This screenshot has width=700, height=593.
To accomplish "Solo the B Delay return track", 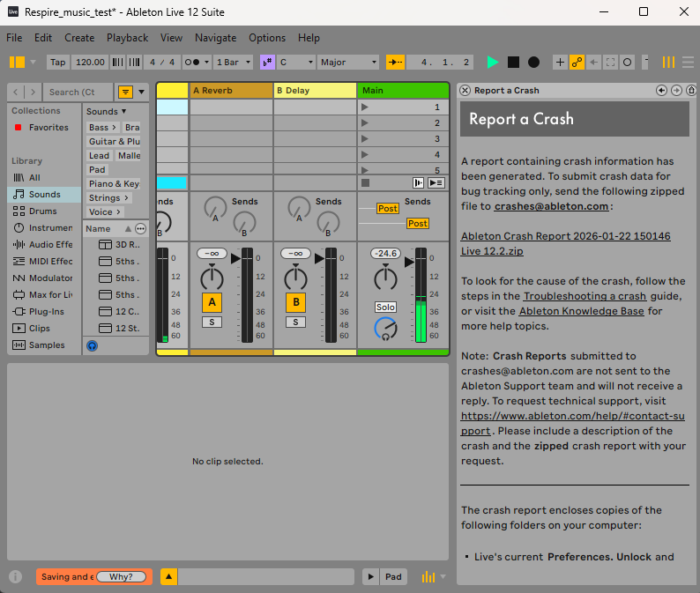I will point(295,322).
